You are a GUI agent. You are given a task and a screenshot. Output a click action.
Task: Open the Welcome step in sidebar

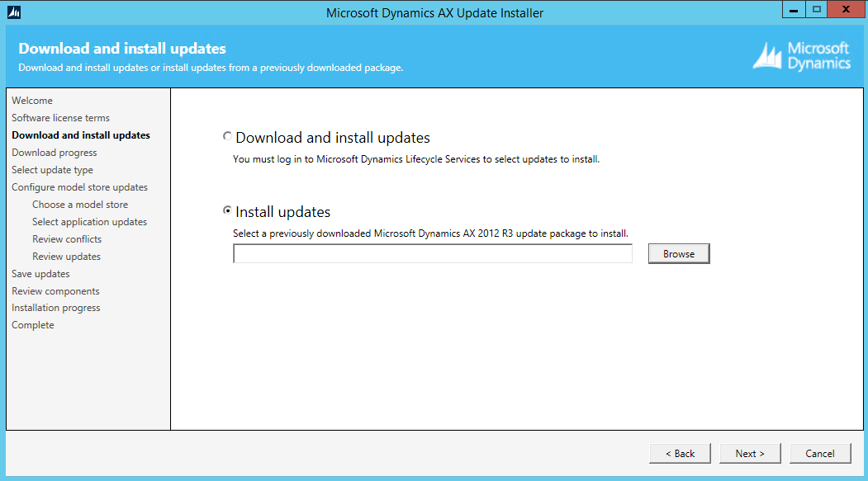coord(32,101)
